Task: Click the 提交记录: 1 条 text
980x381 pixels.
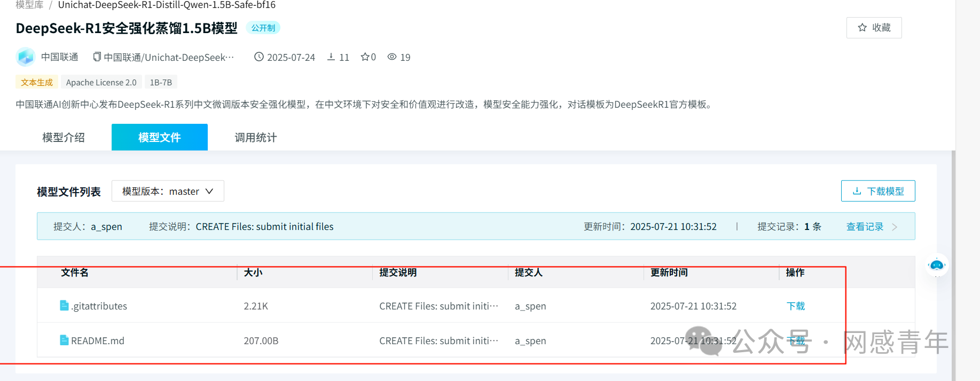Action: 789,227
